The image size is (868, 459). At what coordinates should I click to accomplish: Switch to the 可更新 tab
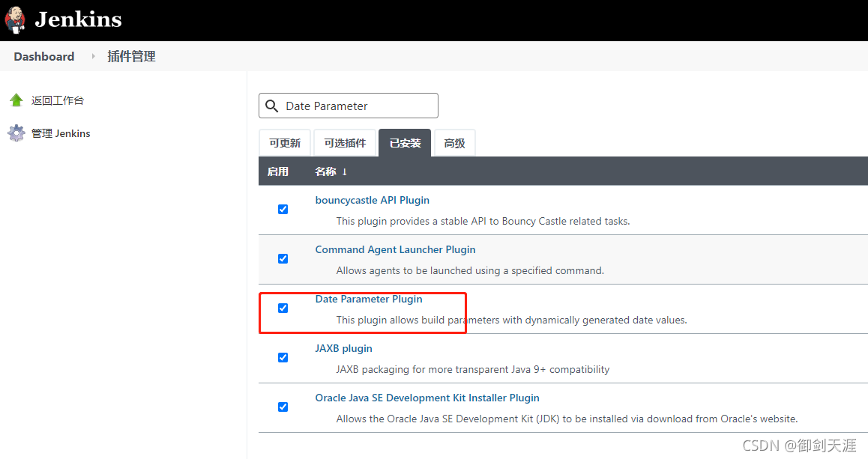point(285,143)
